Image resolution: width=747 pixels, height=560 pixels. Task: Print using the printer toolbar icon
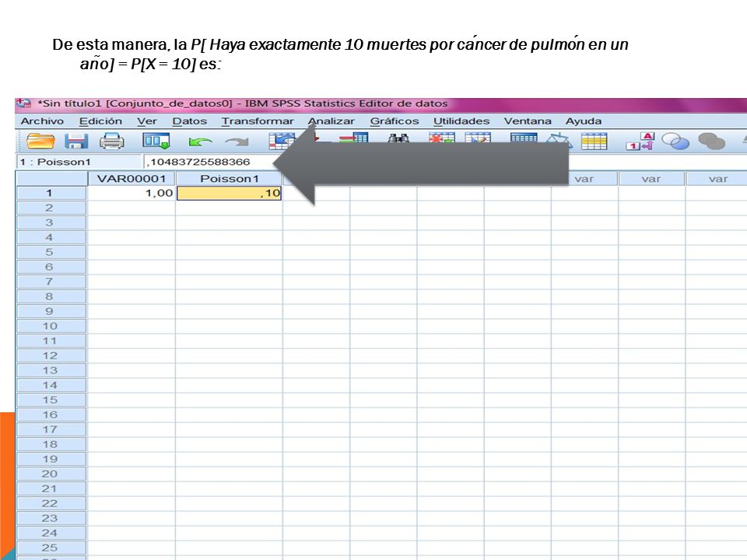[x=111, y=142]
